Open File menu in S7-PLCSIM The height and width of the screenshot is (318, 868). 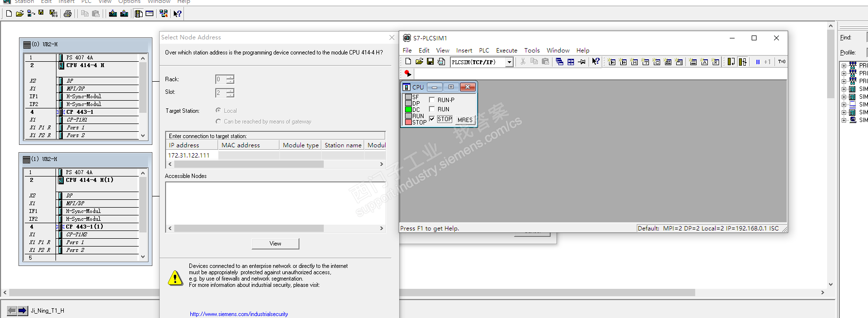point(407,50)
